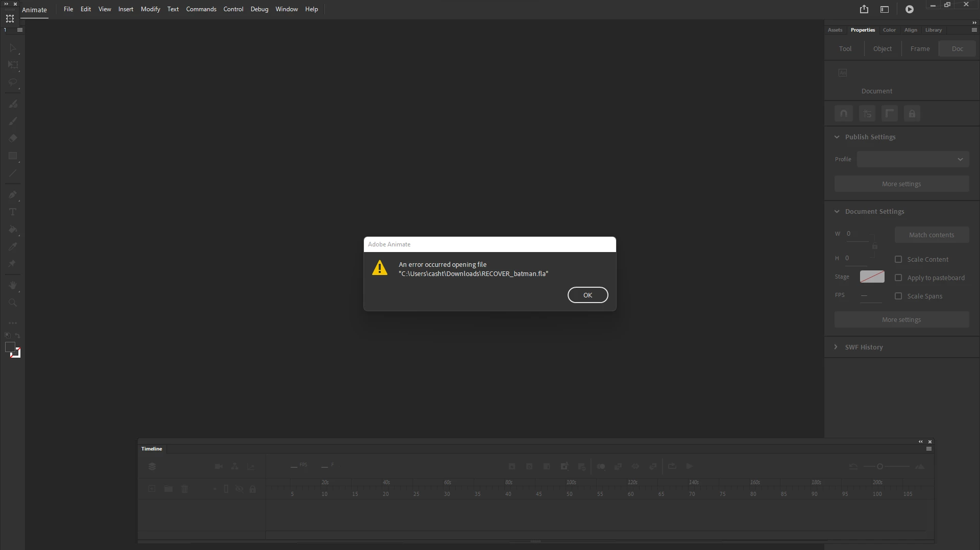
Task: Collapse the Document Settings section
Action: [x=837, y=211]
